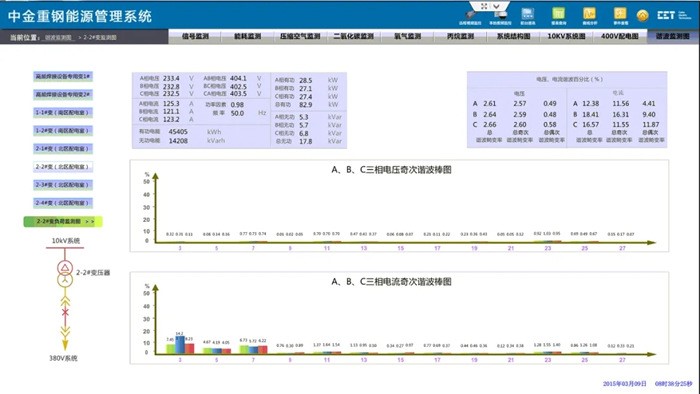
Task: Open the remote video monitoring gun-camera icon
Action: point(470,15)
